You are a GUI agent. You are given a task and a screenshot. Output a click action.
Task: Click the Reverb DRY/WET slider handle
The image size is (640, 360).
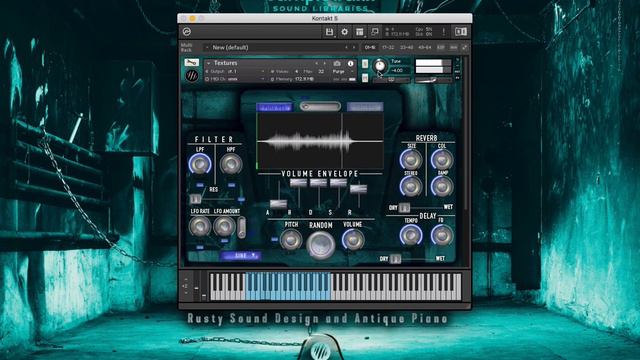[x=404, y=207]
